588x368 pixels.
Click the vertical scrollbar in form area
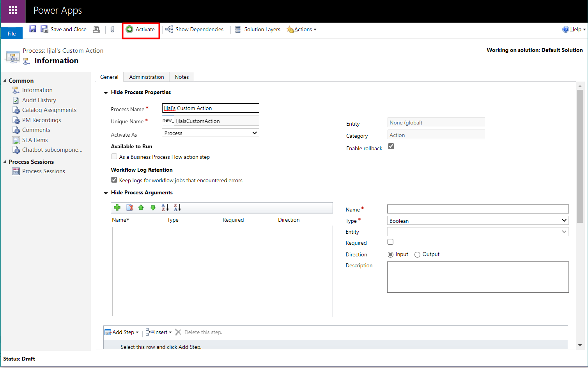(580, 156)
